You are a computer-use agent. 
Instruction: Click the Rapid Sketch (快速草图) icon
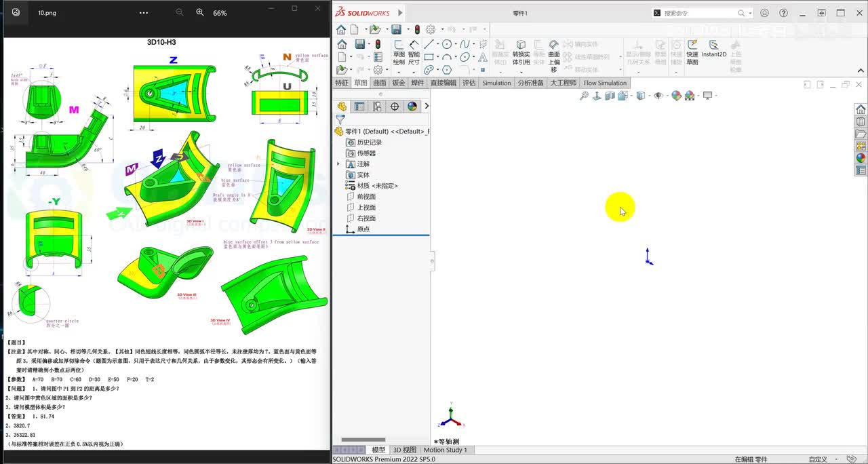(x=692, y=45)
